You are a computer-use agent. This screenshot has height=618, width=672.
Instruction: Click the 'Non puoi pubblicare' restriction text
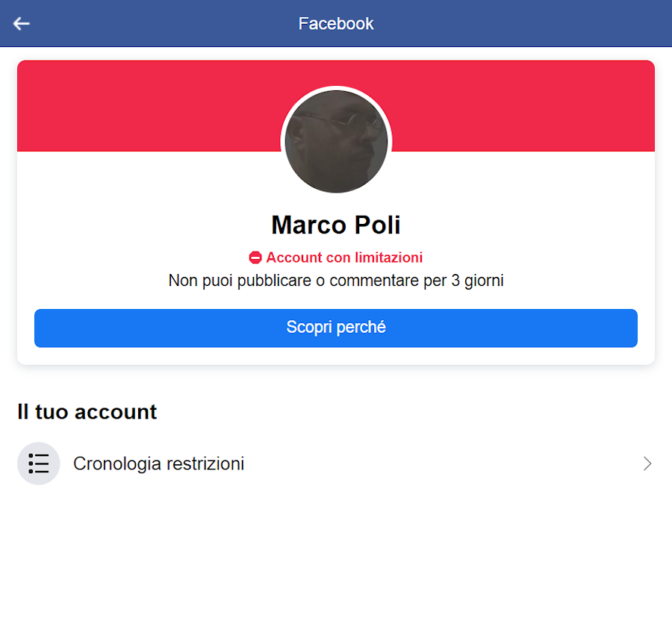click(x=336, y=281)
